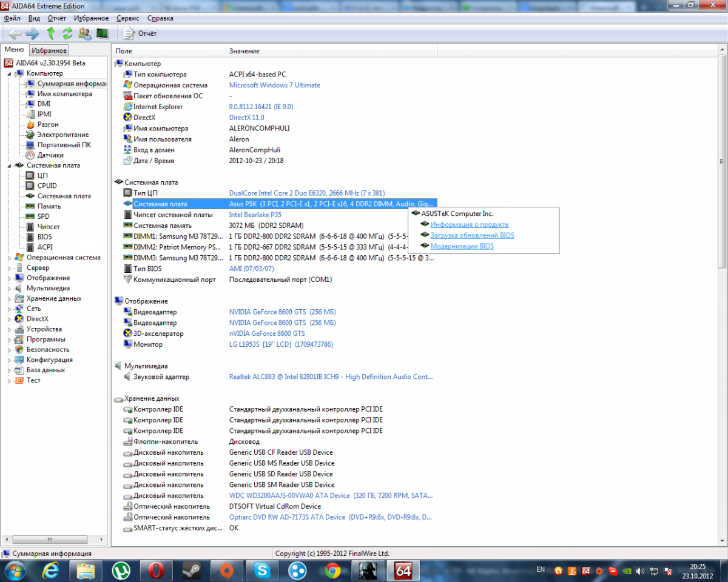Click the Загрузка обновлений BIOS link
Screen dimensions: 728x582
(472, 235)
